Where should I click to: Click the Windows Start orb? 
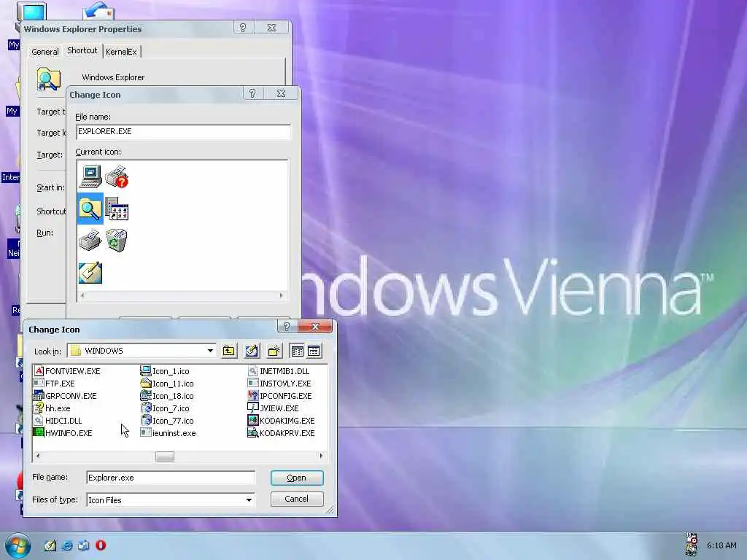(x=18, y=545)
